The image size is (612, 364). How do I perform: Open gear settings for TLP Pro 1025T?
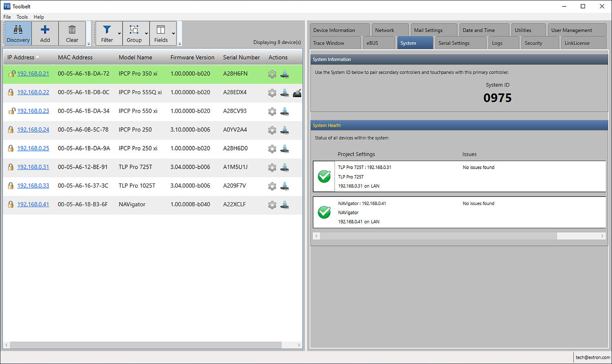click(272, 186)
